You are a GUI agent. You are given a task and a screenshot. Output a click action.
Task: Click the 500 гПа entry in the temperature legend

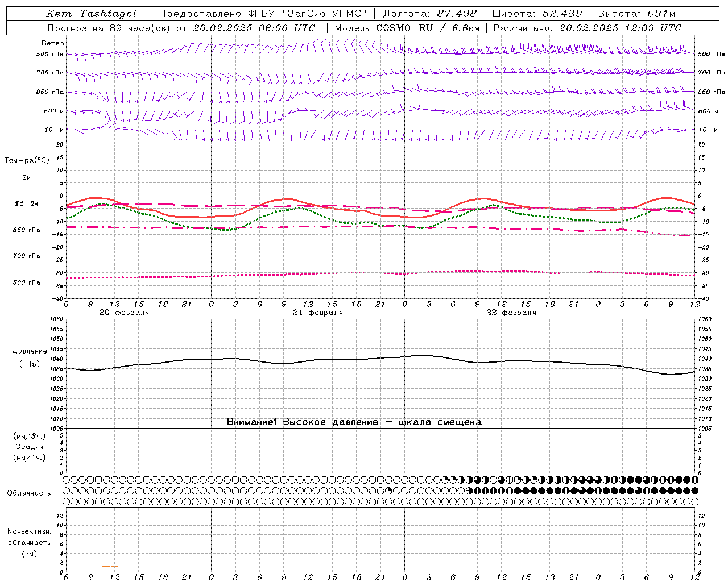point(27,282)
